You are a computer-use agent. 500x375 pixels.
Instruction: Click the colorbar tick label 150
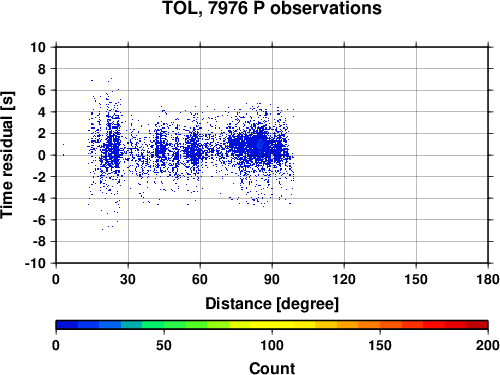pos(380,345)
